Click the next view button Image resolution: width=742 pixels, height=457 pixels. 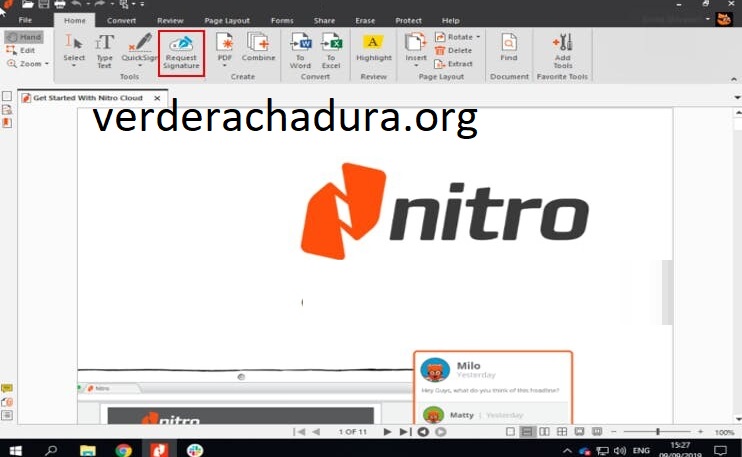[x=441, y=431]
